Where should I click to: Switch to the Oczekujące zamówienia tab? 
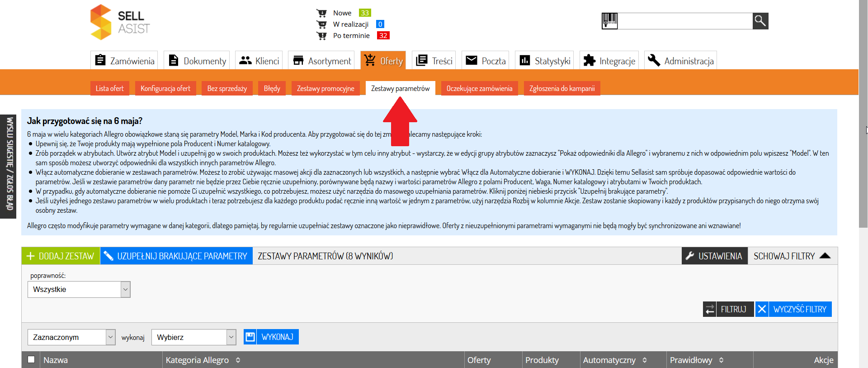point(479,88)
